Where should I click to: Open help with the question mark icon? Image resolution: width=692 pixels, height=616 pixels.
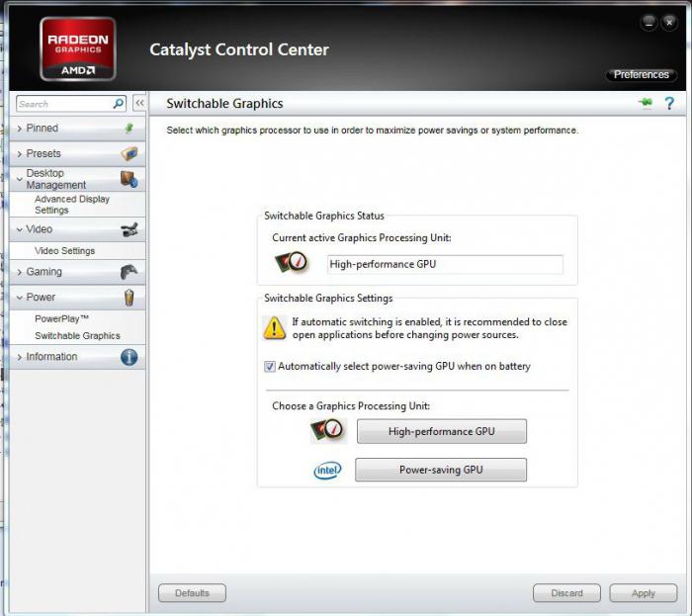tap(669, 103)
